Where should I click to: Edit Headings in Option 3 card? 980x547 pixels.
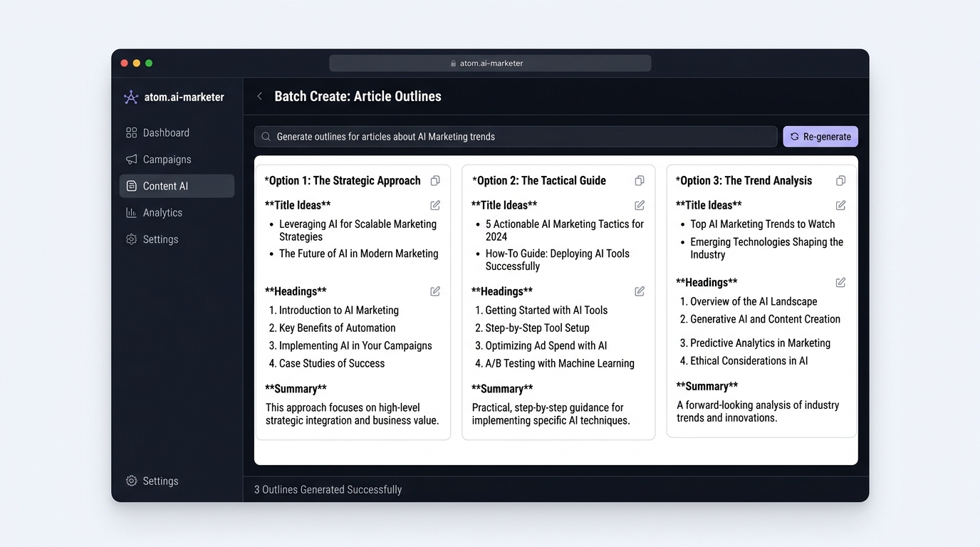coord(840,283)
